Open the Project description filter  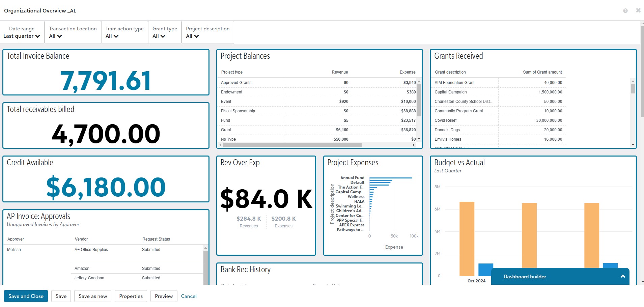[x=192, y=36]
